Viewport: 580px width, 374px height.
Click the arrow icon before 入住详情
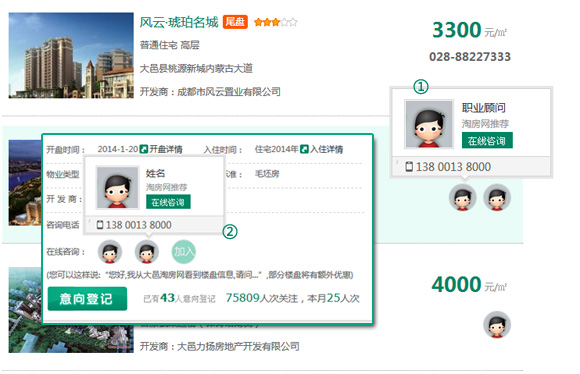[x=304, y=149]
